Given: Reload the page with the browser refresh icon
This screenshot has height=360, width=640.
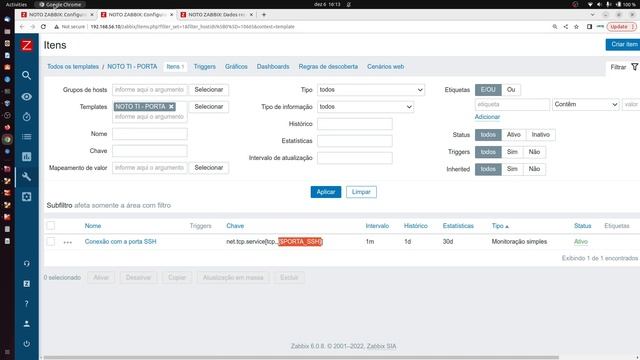Looking at the screenshot, I should 43,27.
